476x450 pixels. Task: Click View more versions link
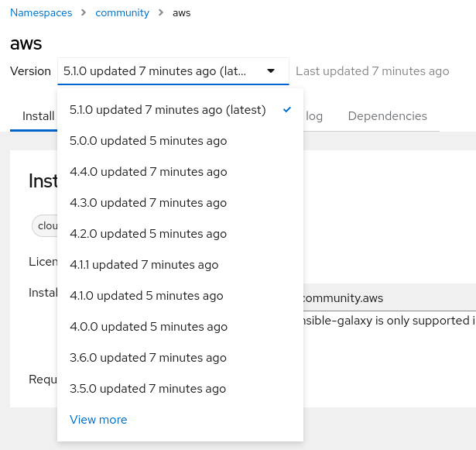click(98, 420)
